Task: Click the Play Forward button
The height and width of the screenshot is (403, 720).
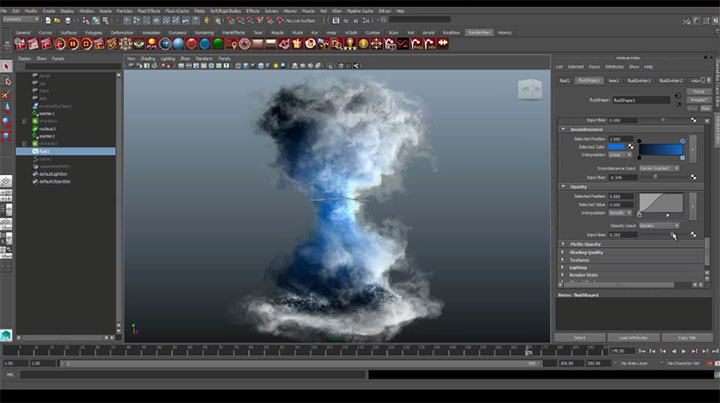Action: (684, 351)
